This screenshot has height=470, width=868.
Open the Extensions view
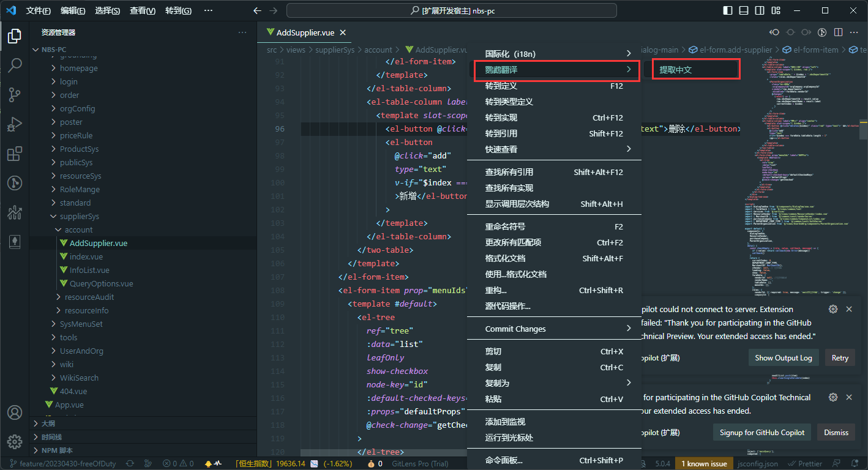click(x=15, y=154)
